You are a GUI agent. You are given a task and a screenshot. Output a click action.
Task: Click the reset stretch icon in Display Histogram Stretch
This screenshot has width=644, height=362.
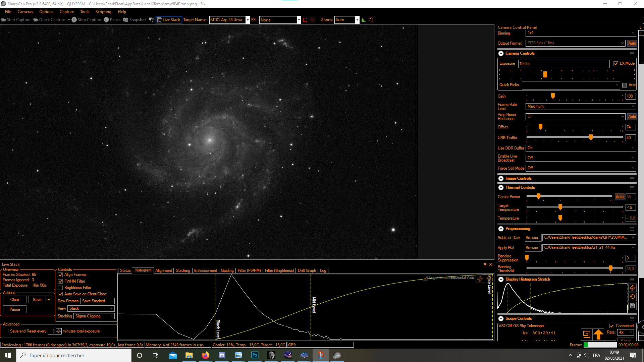click(632, 297)
